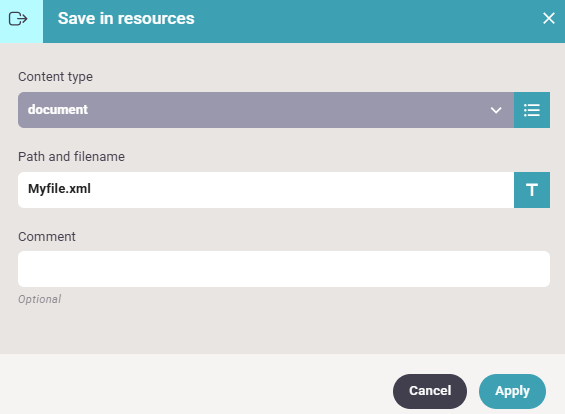Click the T text mode icon button

[x=531, y=190]
